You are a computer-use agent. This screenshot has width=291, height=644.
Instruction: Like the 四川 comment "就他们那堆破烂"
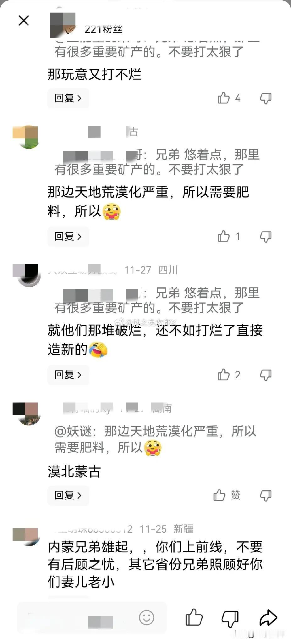[x=224, y=375]
